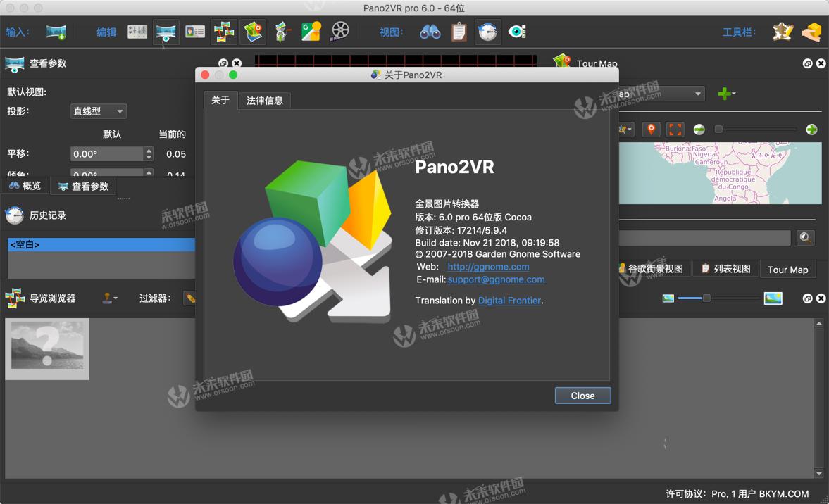Open the tour browser pin options dropdown
Screen dimensions: 829x504
pos(110,298)
